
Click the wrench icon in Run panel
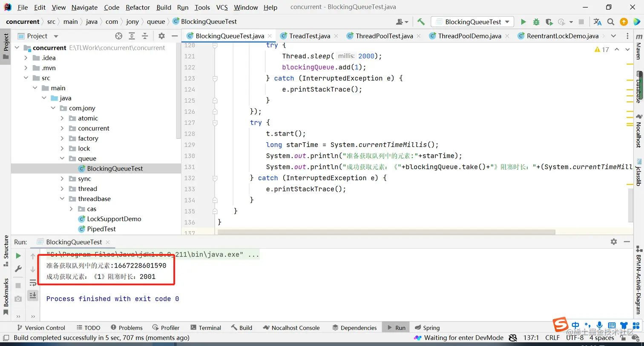18,269
